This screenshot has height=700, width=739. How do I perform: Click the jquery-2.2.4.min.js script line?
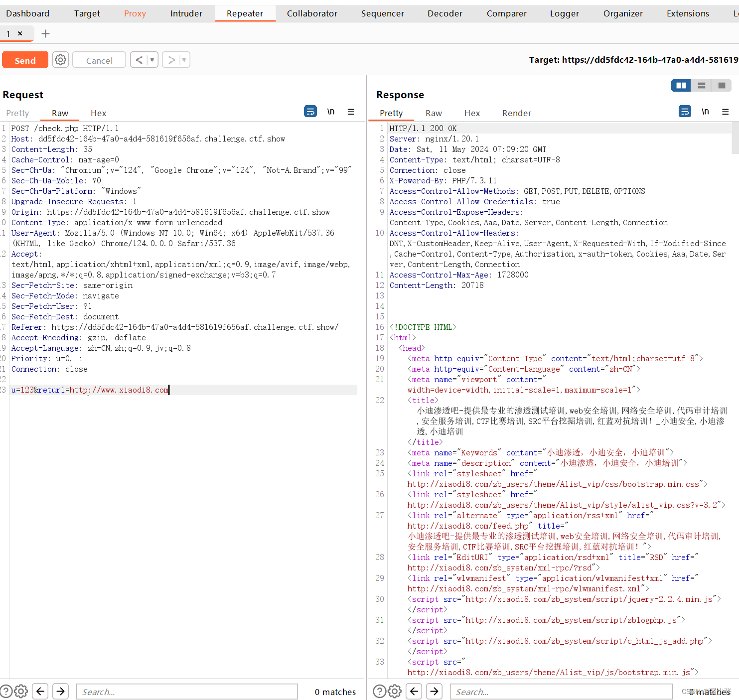point(564,599)
